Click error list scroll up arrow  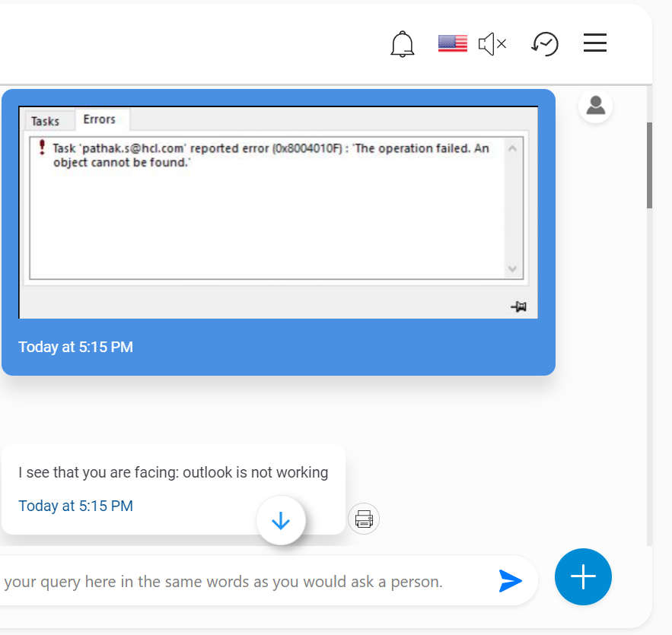pos(512,149)
